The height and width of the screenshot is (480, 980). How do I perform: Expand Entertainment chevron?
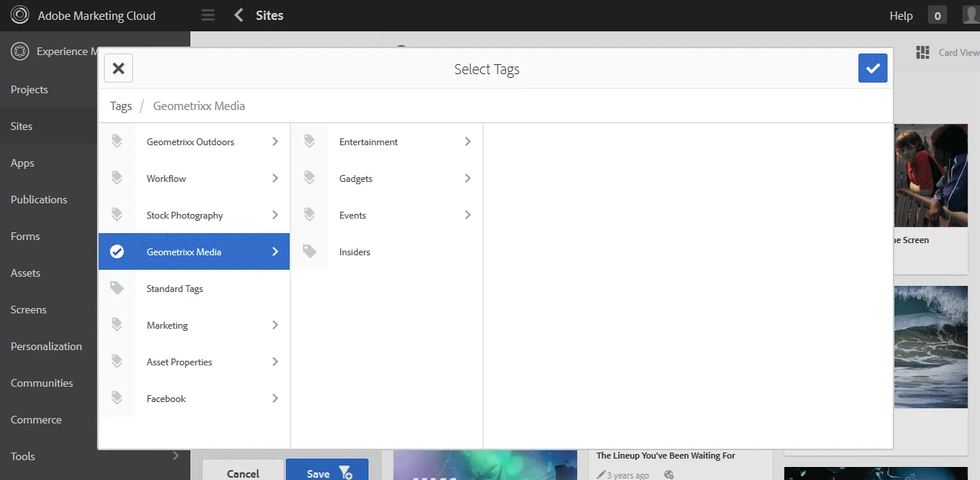tap(468, 141)
